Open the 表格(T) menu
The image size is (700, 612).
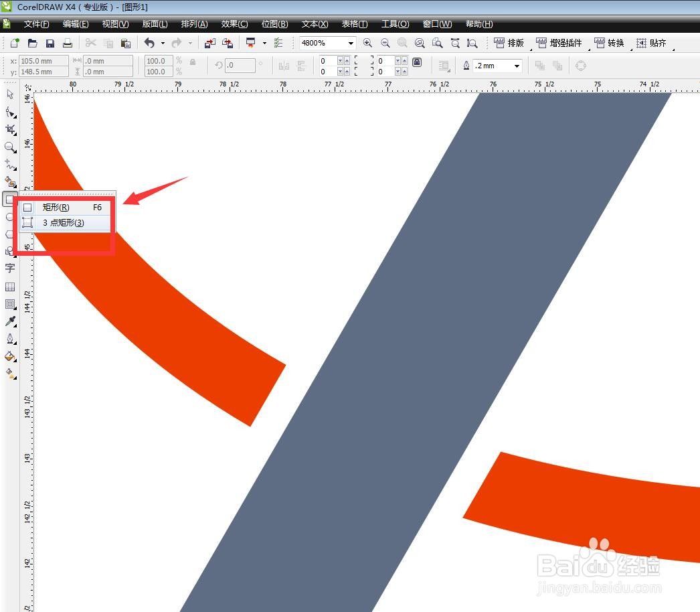pyautogui.click(x=355, y=23)
